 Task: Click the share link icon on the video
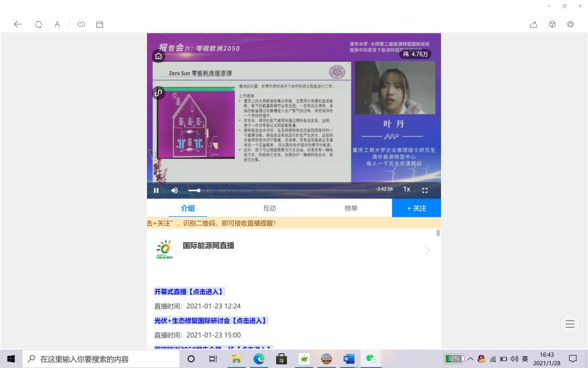coord(158,93)
